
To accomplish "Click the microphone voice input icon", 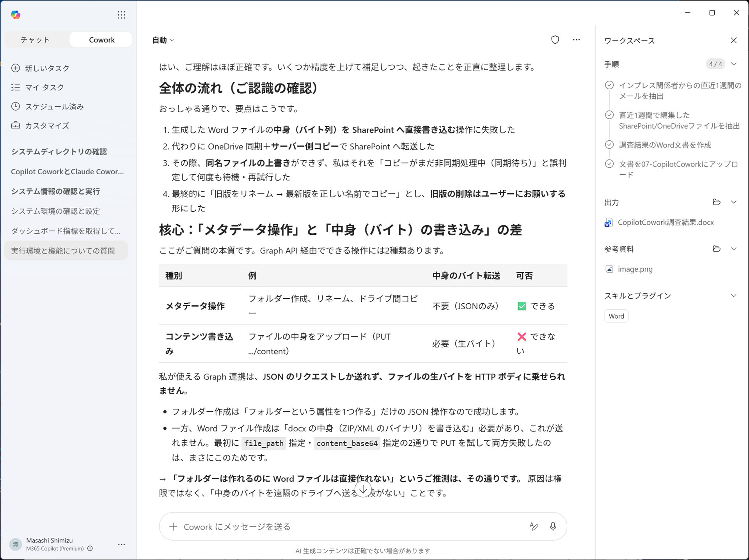I will point(553,526).
